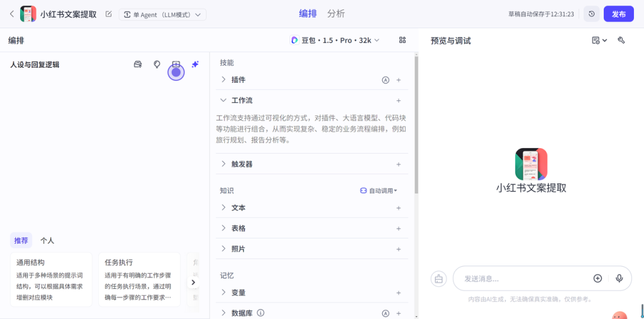Screen dimensions: 644x319
Task: Add a trigger with 触发器 plus icon
Action: click(x=398, y=164)
